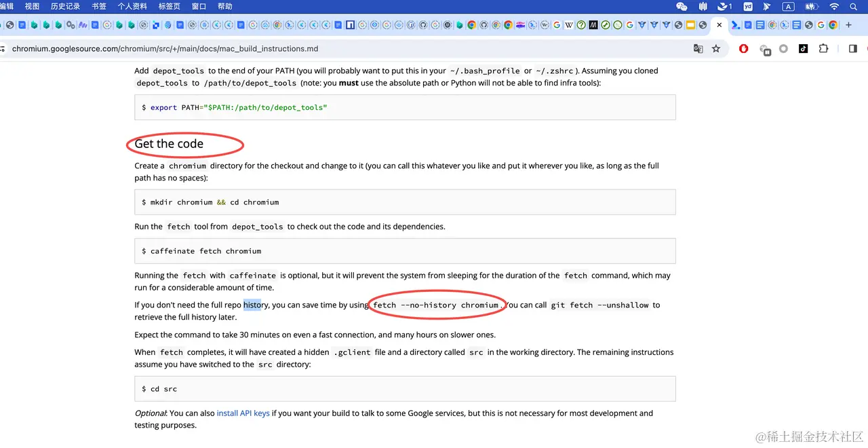The width and height of the screenshot is (868, 448).
Task: Click the red shield extension icon
Action: click(x=744, y=49)
